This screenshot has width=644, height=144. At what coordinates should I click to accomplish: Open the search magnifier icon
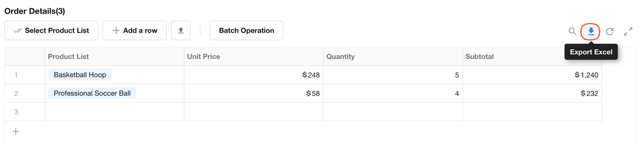tap(572, 32)
